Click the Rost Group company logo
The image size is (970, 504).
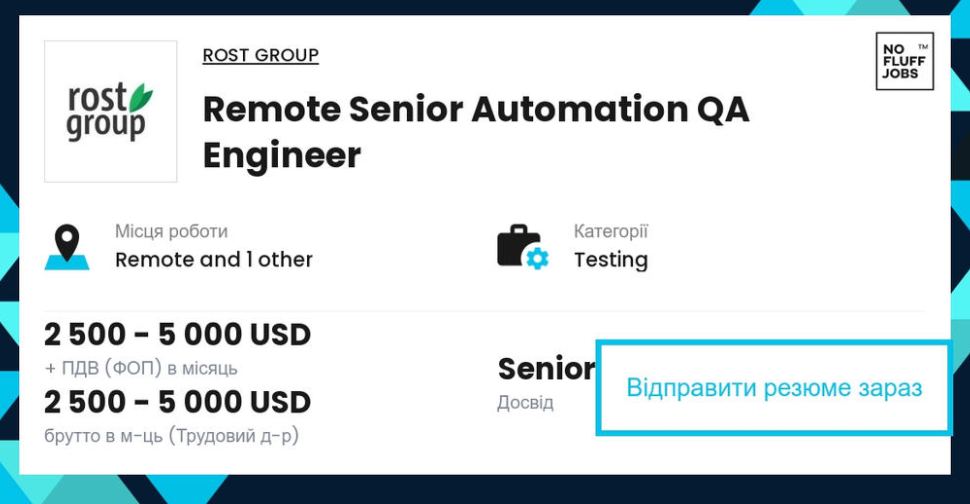point(111,111)
